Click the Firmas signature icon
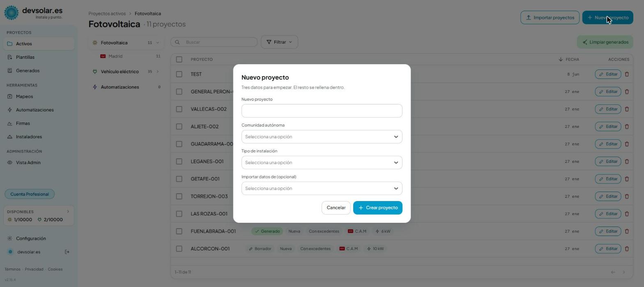This screenshot has width=644, height=287. click(10, 123)
